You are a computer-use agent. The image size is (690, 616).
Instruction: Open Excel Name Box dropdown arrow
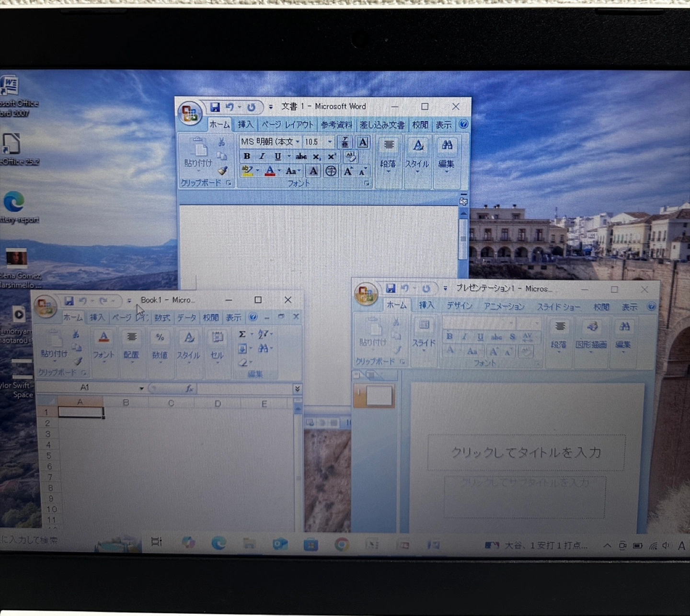click(x=141, y=388)
